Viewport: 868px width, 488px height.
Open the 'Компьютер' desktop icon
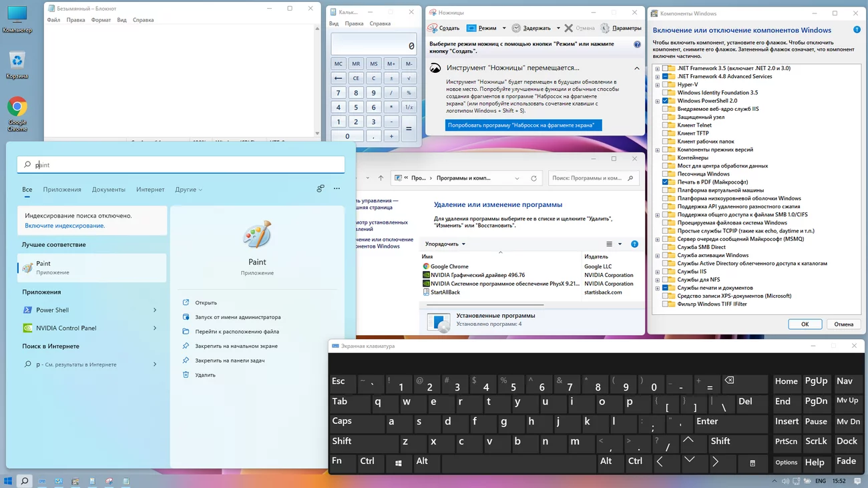(x=17, y=15)
